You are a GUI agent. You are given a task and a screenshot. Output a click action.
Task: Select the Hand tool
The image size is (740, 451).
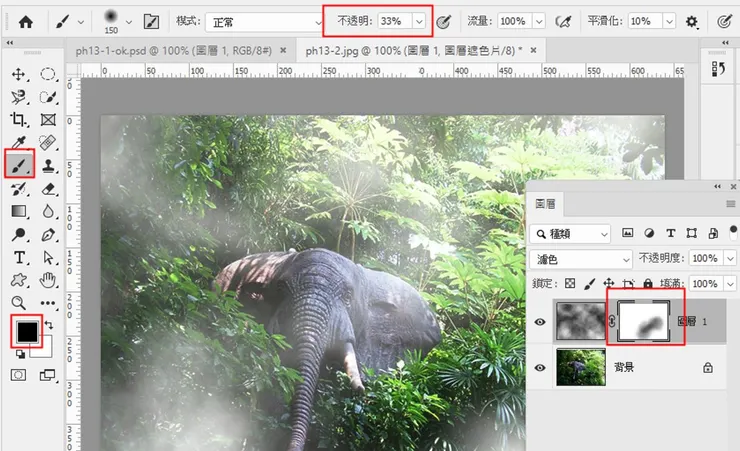[x=48, y=280]
